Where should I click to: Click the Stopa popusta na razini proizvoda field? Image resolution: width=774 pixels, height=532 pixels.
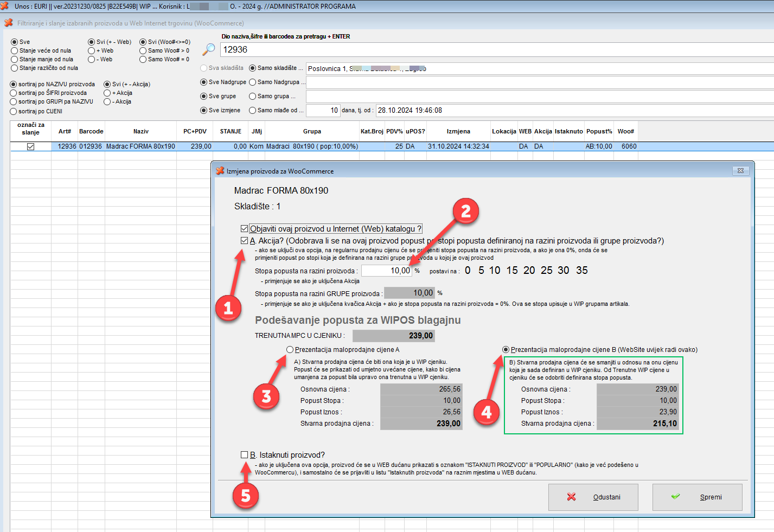(386, 271)
